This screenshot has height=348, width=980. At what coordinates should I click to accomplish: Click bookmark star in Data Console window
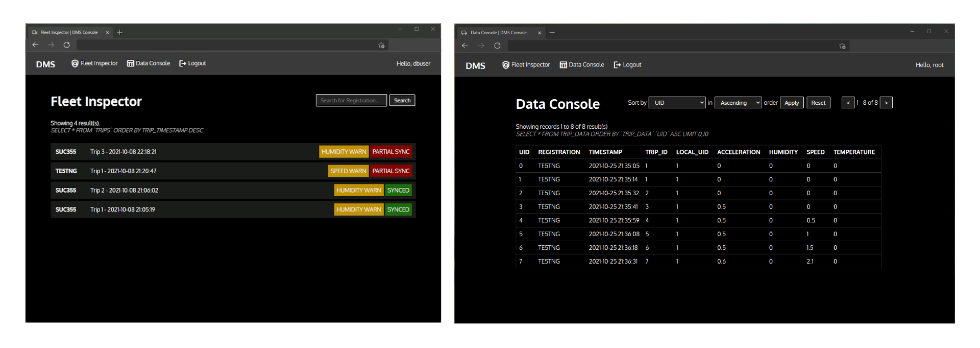842,46
